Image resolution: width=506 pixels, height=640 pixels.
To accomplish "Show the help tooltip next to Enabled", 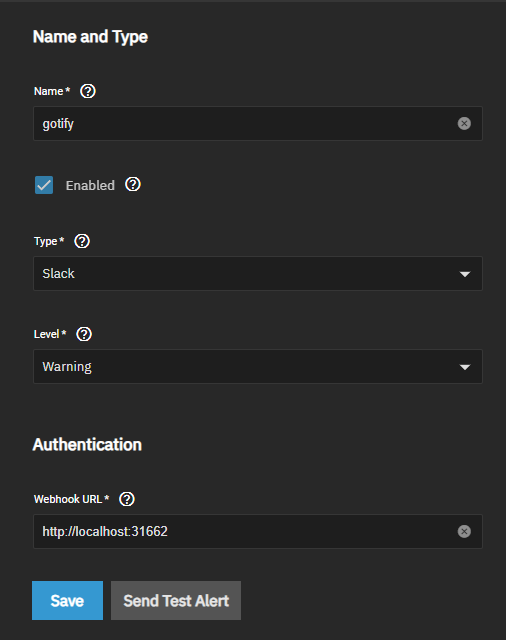I will (x=133, y=184).
